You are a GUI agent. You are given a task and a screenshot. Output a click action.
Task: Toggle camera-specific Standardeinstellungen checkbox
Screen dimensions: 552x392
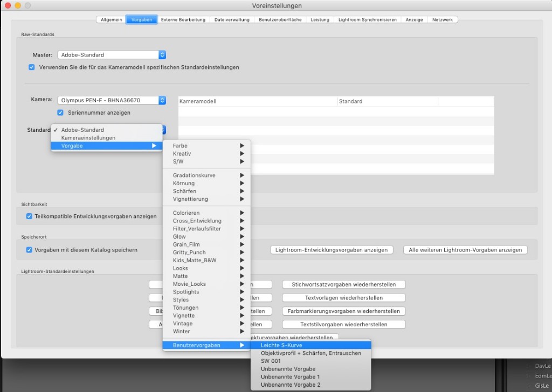pos(32,67)
